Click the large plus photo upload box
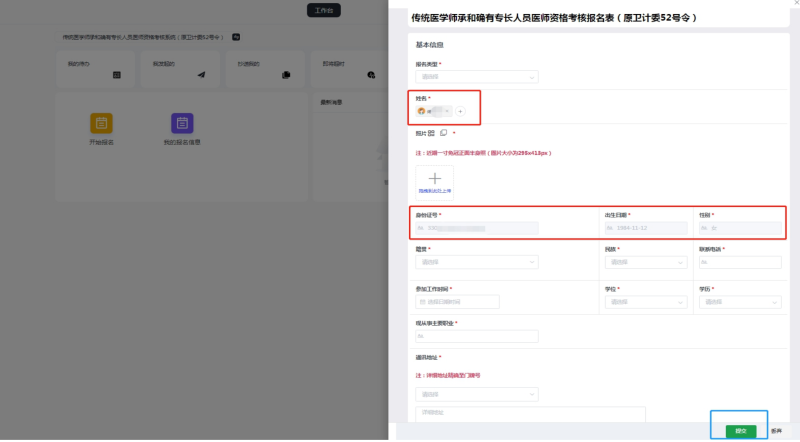Image resolution: width=800 pixels, height=442 pixels. (x=434, y=177)
